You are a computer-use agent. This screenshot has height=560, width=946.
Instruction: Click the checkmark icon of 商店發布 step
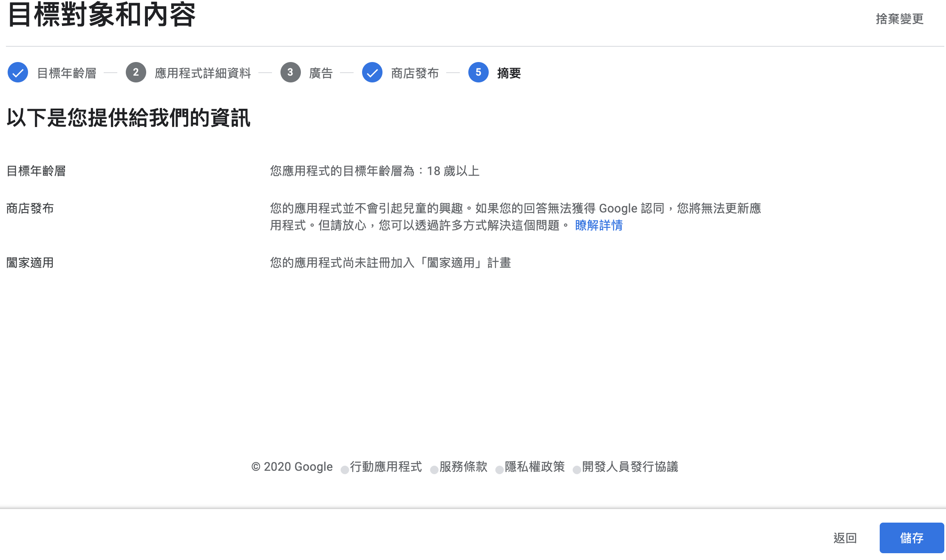[x=372, y=73]
